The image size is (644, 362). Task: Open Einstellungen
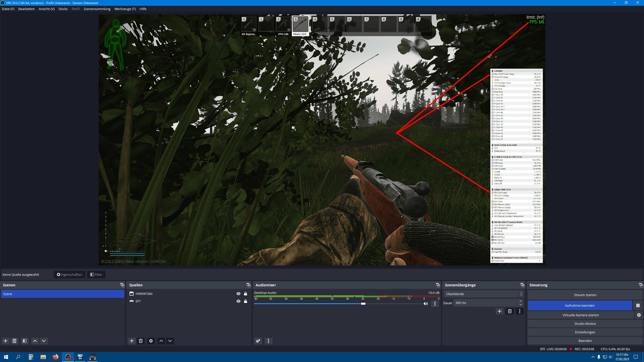pyautogui.click(x=585, y=332)
